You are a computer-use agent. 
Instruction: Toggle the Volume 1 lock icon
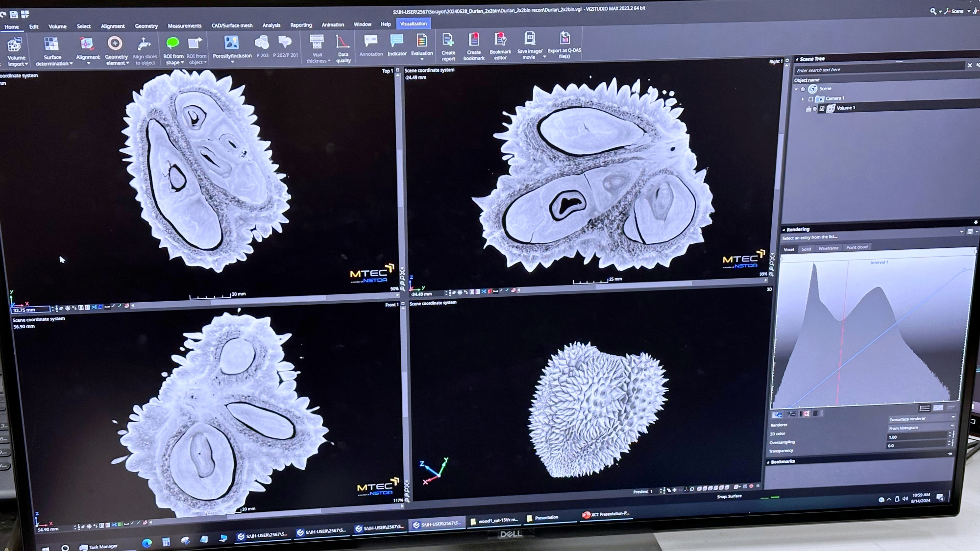(x=808, y=109)
